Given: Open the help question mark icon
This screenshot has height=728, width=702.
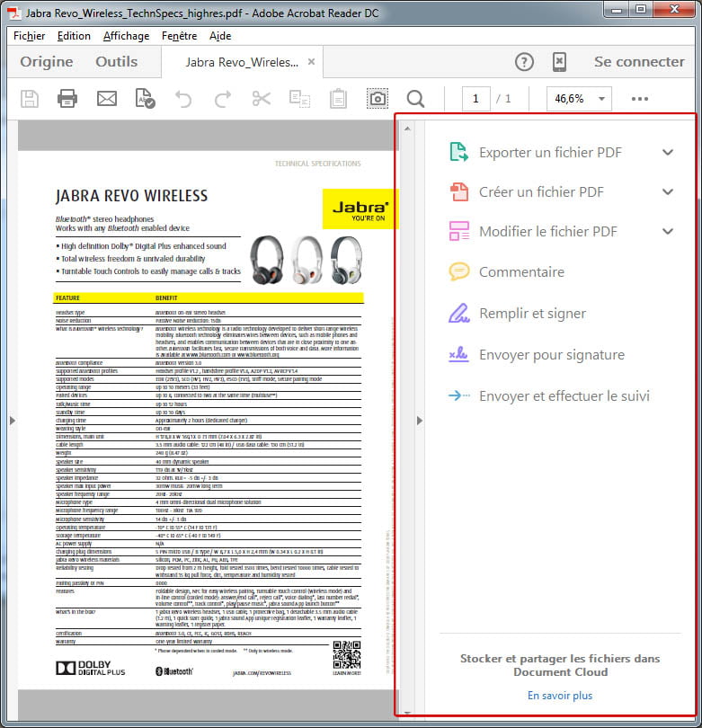Looking at the screenshot, I should (524, 62).
